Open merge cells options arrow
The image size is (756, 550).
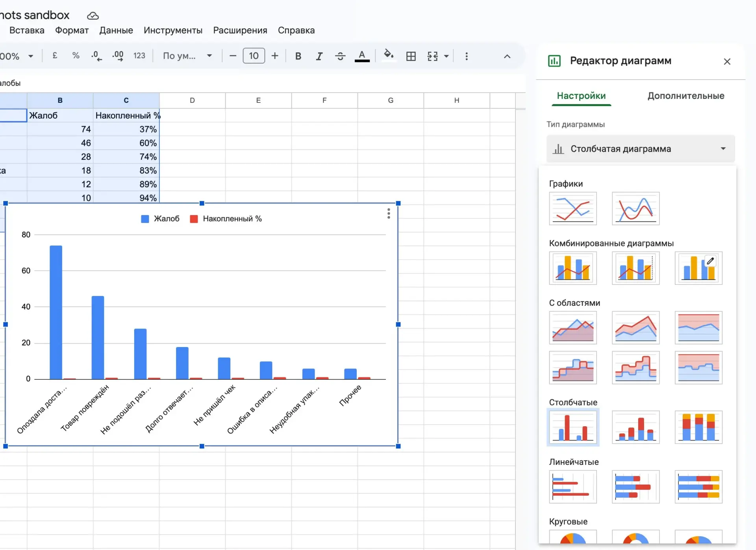446,56
